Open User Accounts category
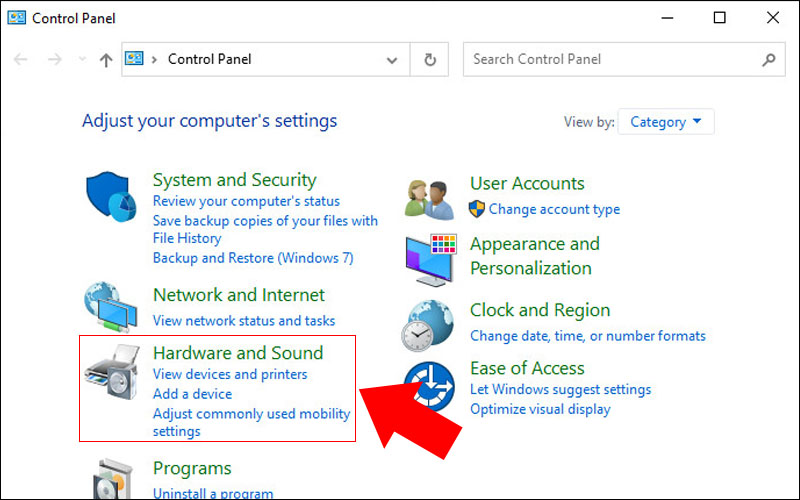 click(x=527, y=183)
